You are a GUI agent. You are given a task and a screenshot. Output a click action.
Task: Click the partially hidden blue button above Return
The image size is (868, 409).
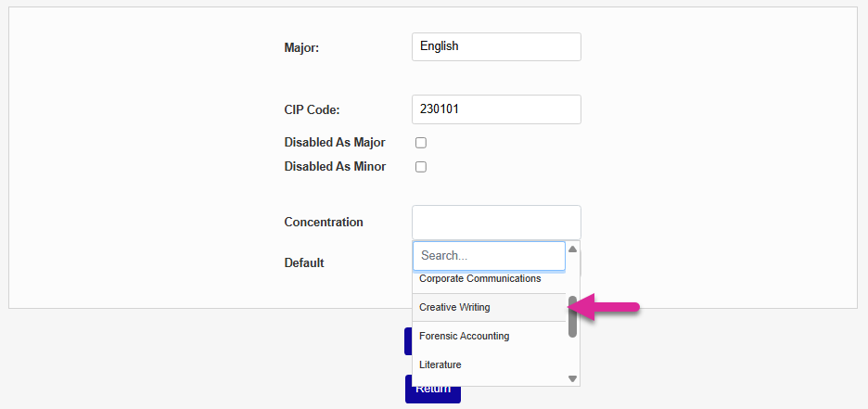tap(408, 341)
